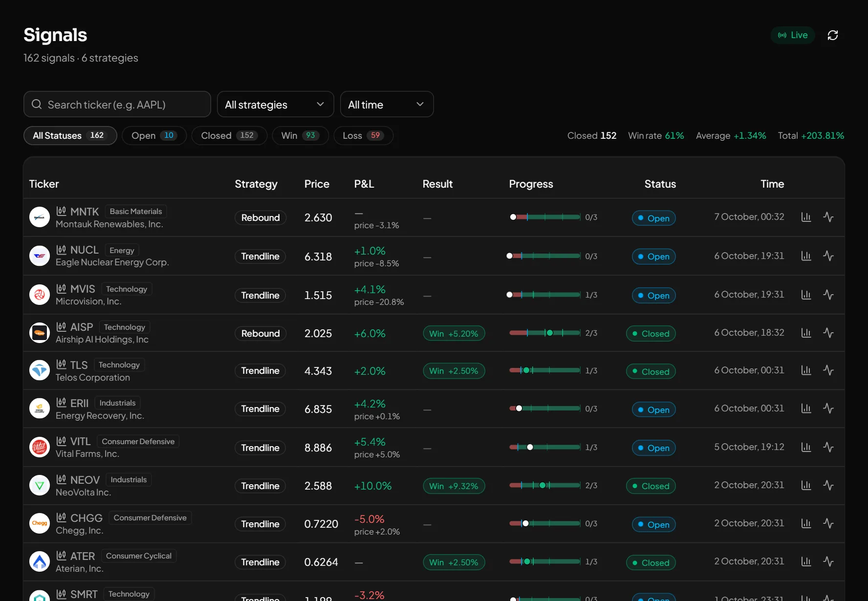Click Win +5.20% result badge for AISP
The image size is (868, 601).
coord(454,333)
